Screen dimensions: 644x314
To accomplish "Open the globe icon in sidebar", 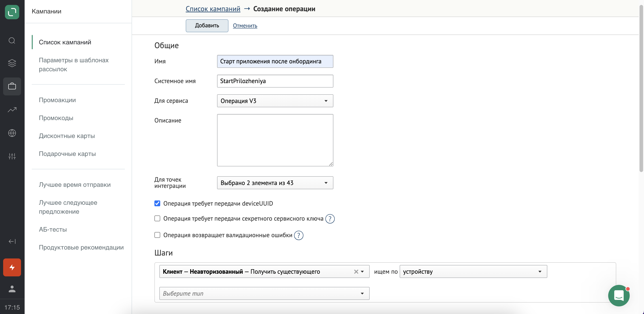I will point(12,133).
